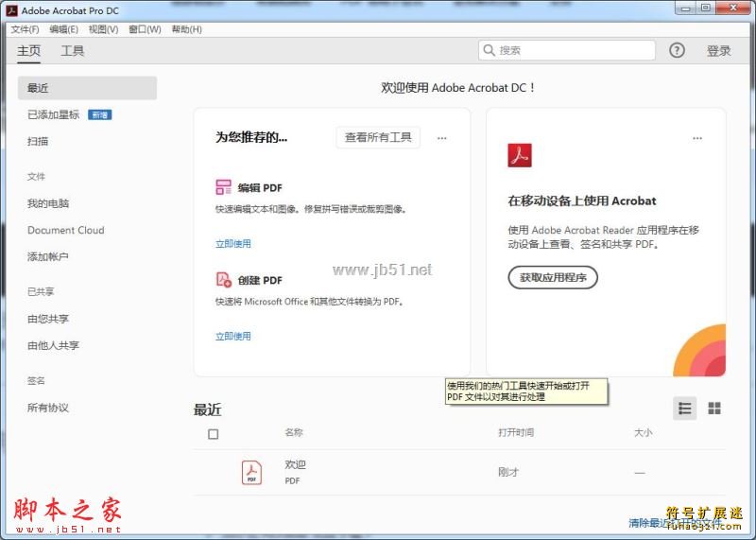
Task: Click the 获取应用程序 button
Action: tap(553, 277)
